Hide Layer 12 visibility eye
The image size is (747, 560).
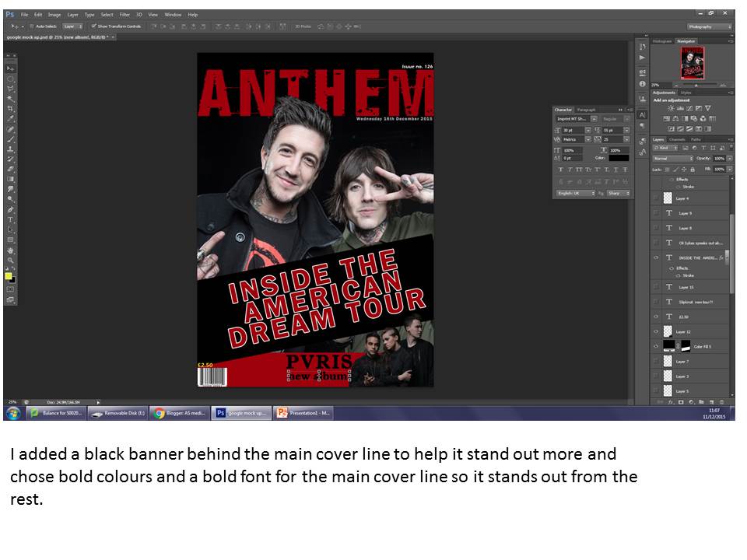[656, 331]
